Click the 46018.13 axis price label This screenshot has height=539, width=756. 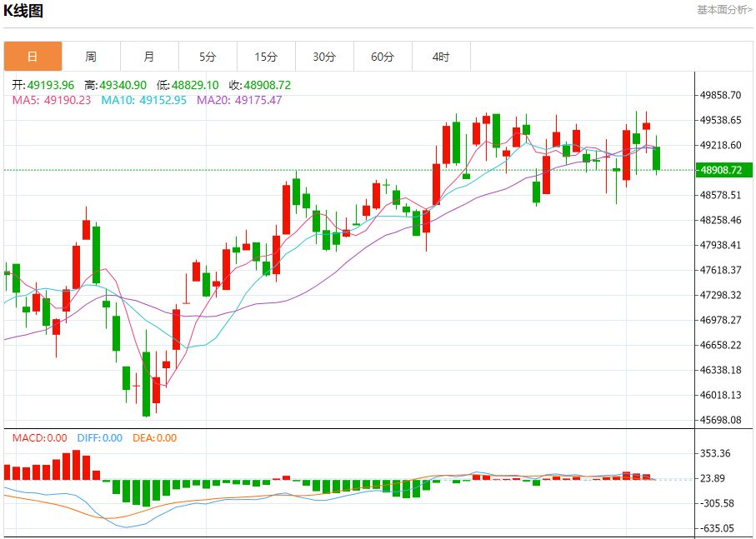pyautogui.click(x=721, y=395)
